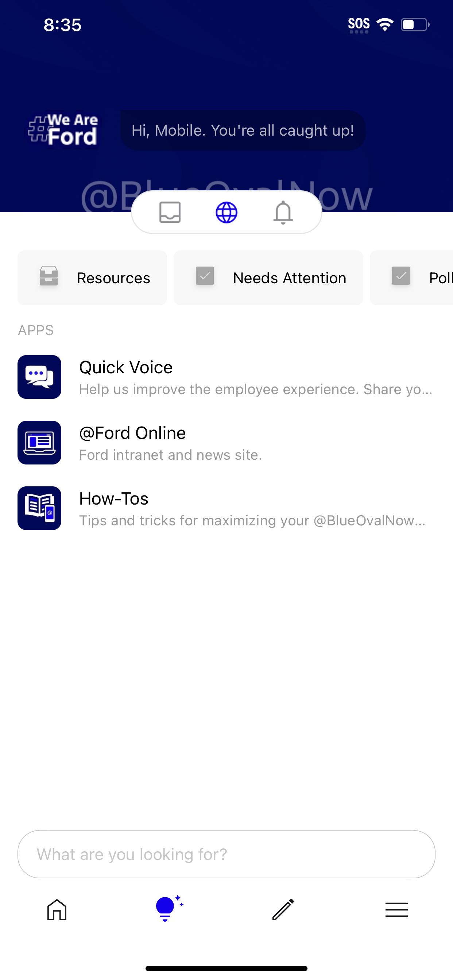Tap the APPS section header
This screenshot has height=980, width=453.
pyautogui.click(x=36, y=330)
